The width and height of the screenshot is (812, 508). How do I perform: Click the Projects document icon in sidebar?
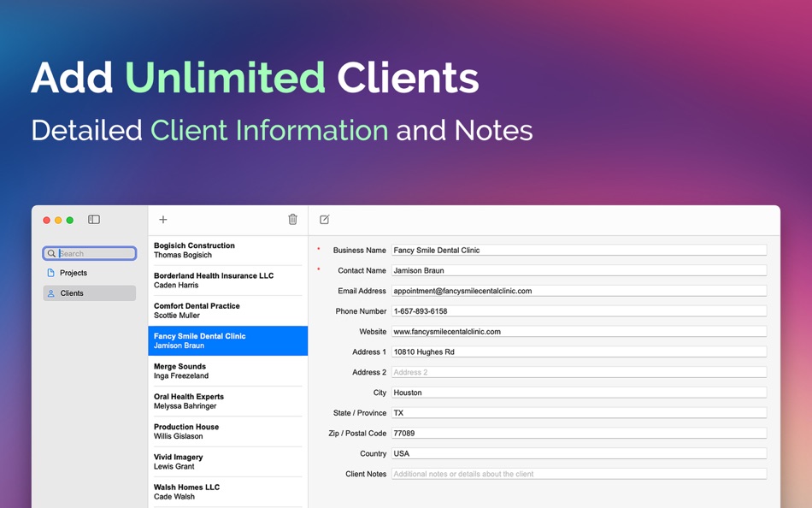(x=53, y=273)
